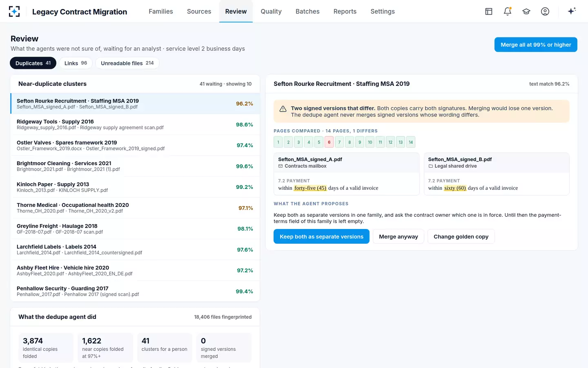This screenshot has width=588, height=368.
Task: Select page 14 in the pages compared strip
Action: [411, 142]
